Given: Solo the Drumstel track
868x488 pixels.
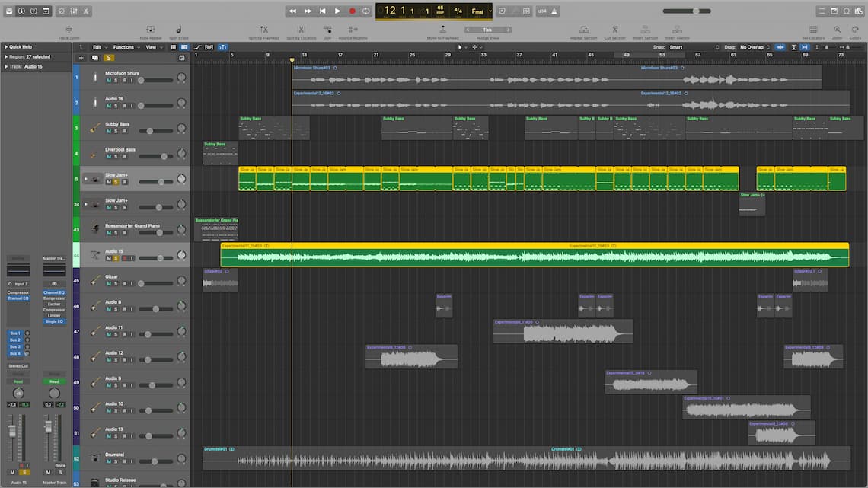Looking at the screenshot, I should point(116,461).
